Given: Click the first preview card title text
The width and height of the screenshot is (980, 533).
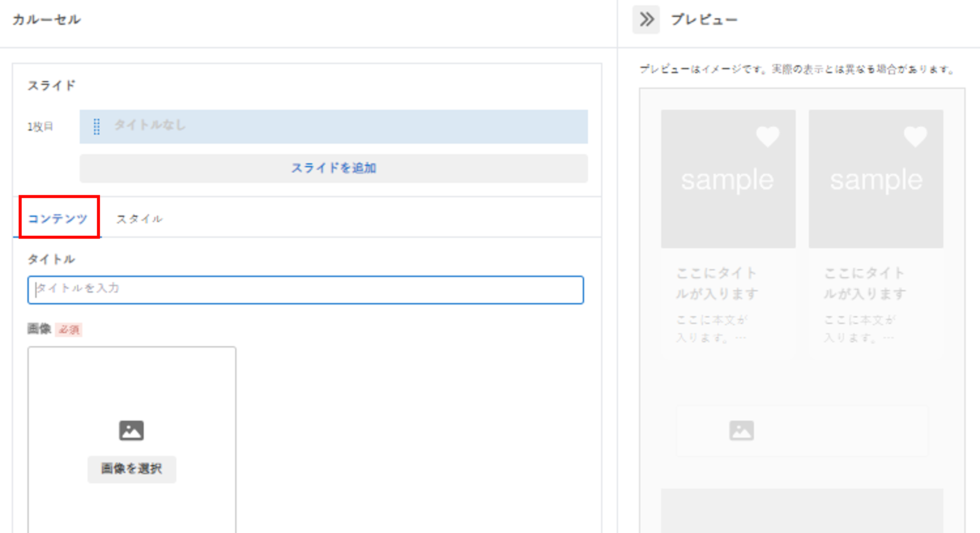Looking at the screenshot, I should tap(717, 283).
